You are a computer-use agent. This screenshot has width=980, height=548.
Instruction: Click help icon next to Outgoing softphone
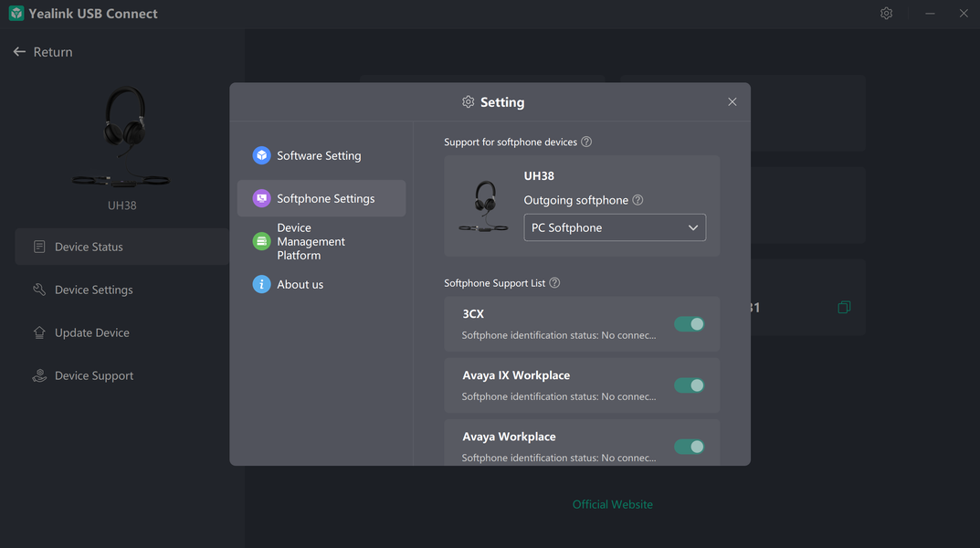[638, 200]
